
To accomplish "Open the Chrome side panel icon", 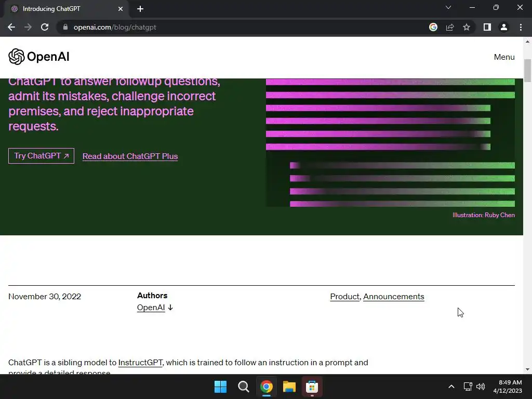I will point(487,27).
